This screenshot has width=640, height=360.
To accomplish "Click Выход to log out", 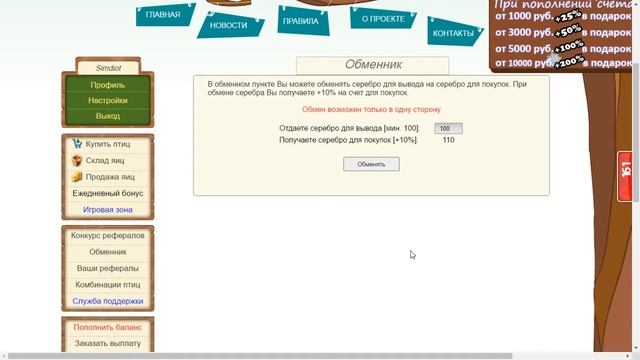I will (x=108, y=116).
